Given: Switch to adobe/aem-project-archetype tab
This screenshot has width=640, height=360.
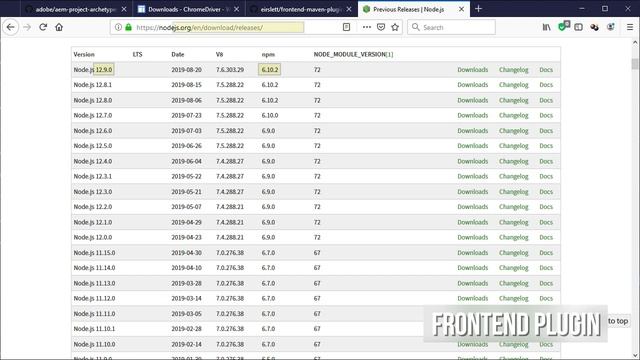Looking at the screenshot, I should click(x=76, y=9).
